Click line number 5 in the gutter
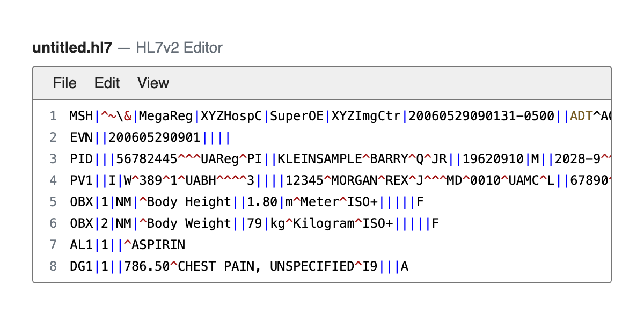This screenshot has width=644, height=320. (53, 202)
